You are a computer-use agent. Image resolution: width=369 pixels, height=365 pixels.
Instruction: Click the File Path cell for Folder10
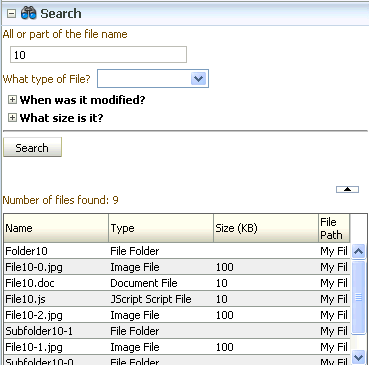[x=334, y=251]
